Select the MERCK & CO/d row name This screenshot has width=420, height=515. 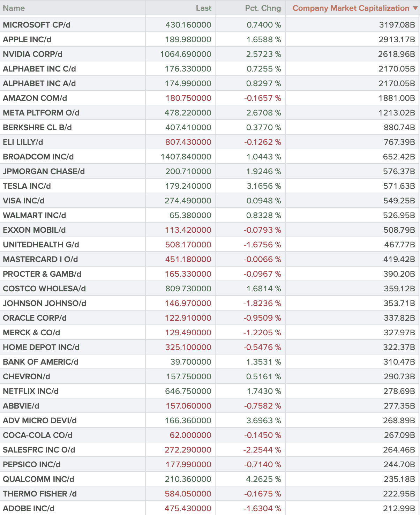pos(31,333)
